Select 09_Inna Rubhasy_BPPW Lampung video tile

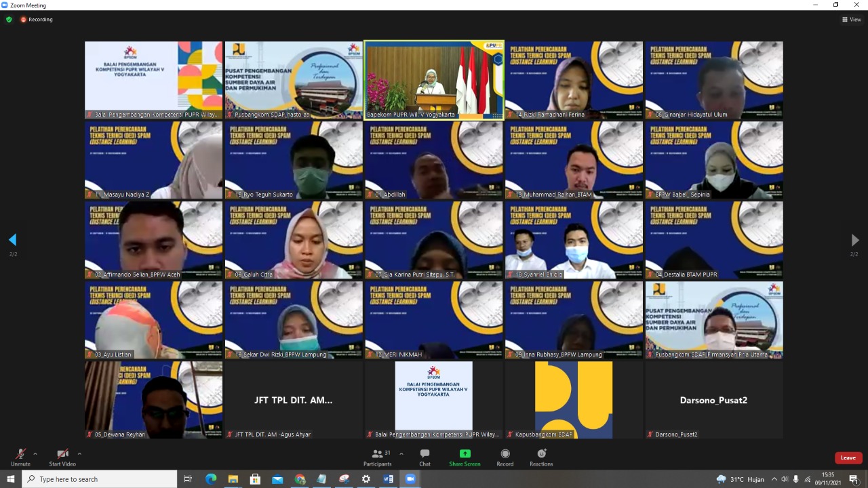tap(574, 320)
